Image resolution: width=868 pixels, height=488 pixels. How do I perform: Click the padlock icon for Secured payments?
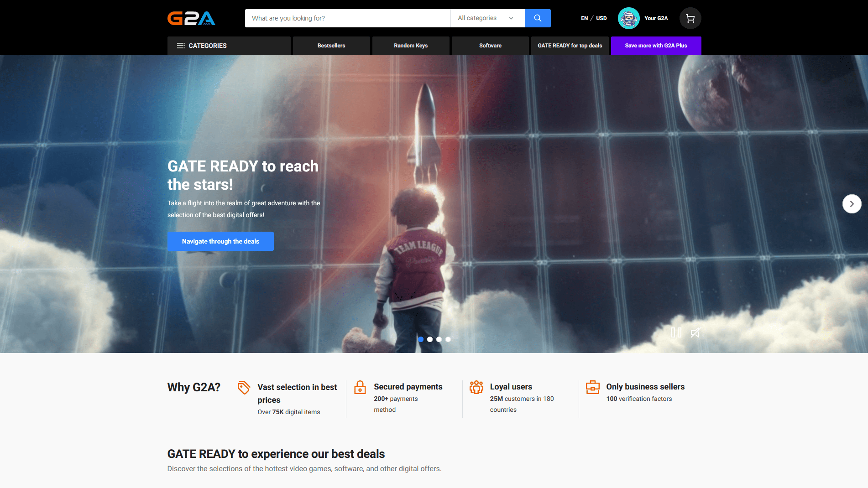(x=361, y=387)
